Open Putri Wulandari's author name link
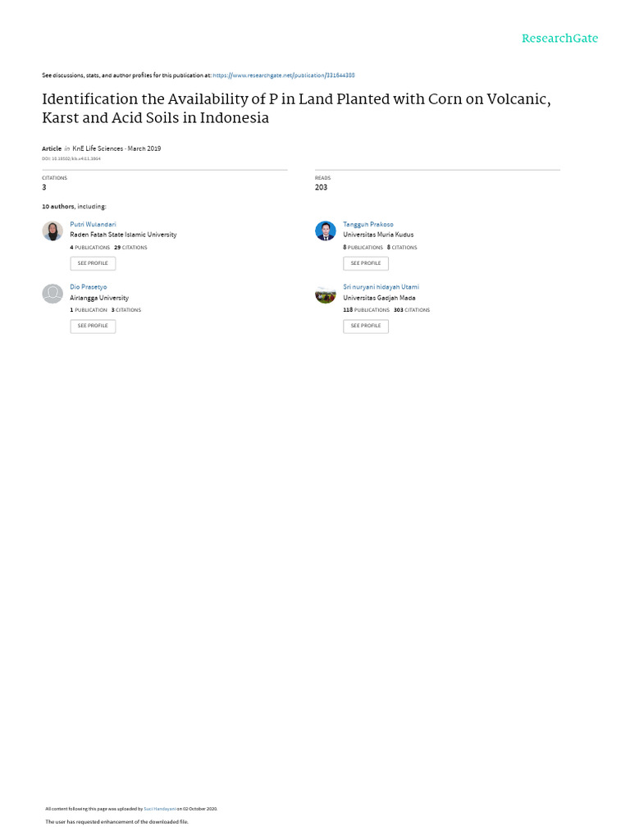630x840 pixels. [93, 224]
